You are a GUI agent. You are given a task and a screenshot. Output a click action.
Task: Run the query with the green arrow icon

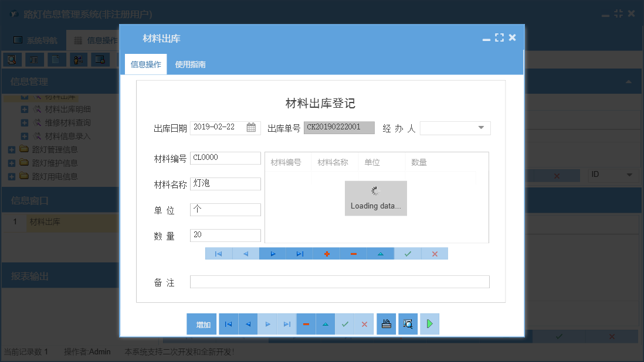point(429,323)
